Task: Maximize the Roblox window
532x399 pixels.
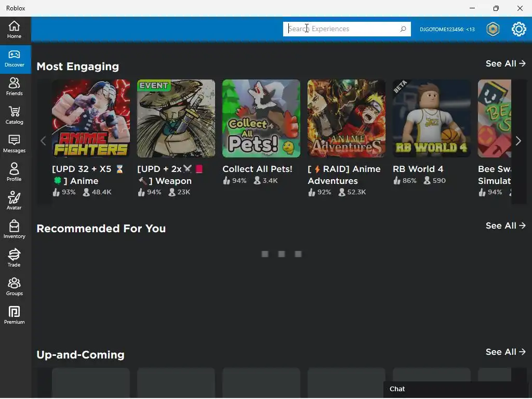Action: click(x=496, y=8)
